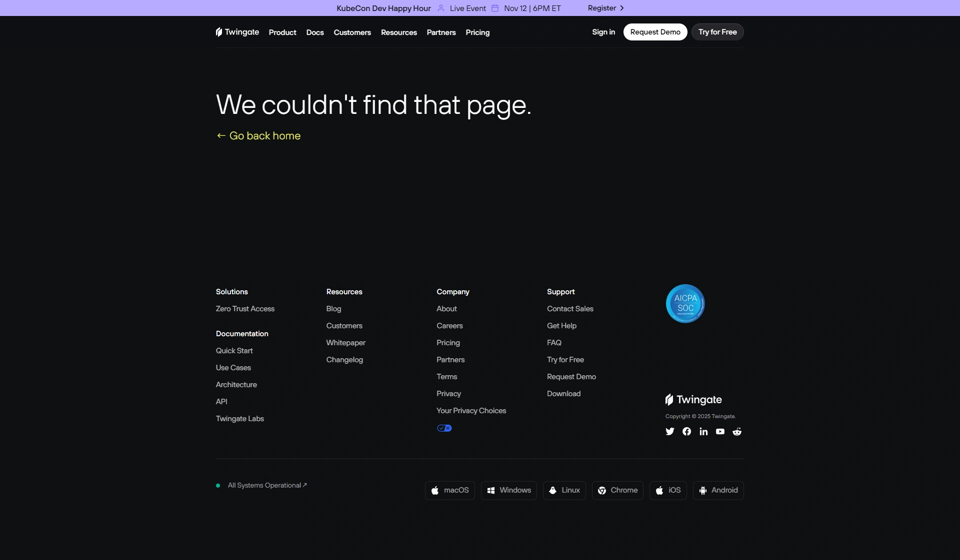Open Pricing from the top navigation
The width and height of the screenshot is (960, 560).
click(x=477, y=32)
